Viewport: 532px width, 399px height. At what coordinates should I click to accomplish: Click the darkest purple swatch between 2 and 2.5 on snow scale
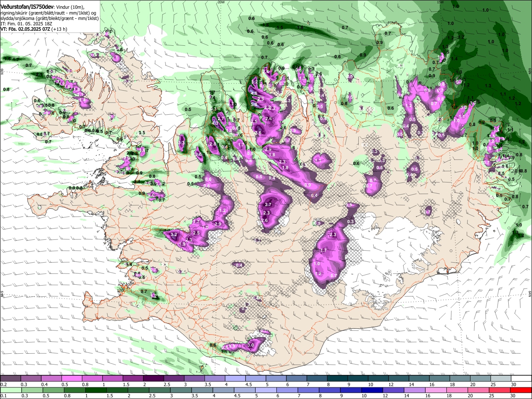(153, 379)
